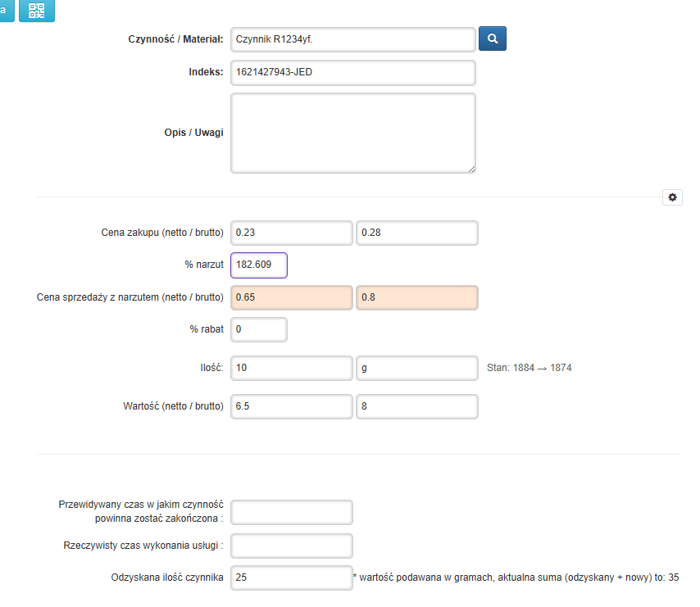Select the Cena zakupu brutto field
The height and width of the screenshot is (607, 700).
[416, 233]
